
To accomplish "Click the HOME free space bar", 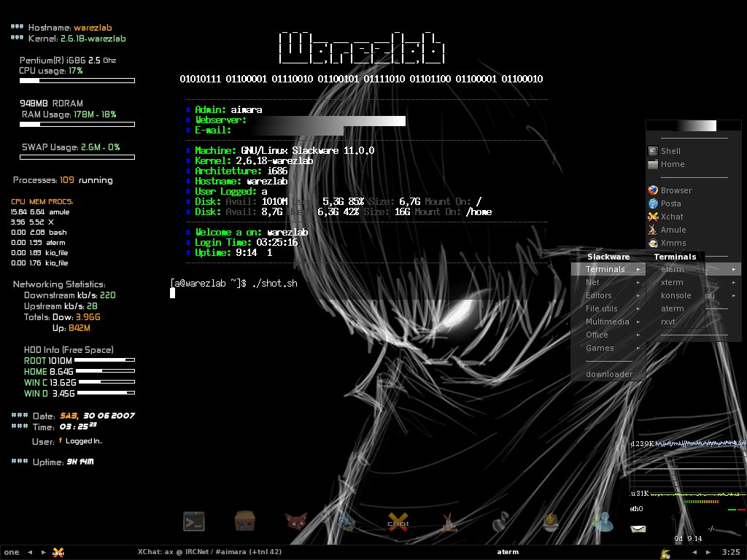I will pyautogui.click(x=105, y=370).
